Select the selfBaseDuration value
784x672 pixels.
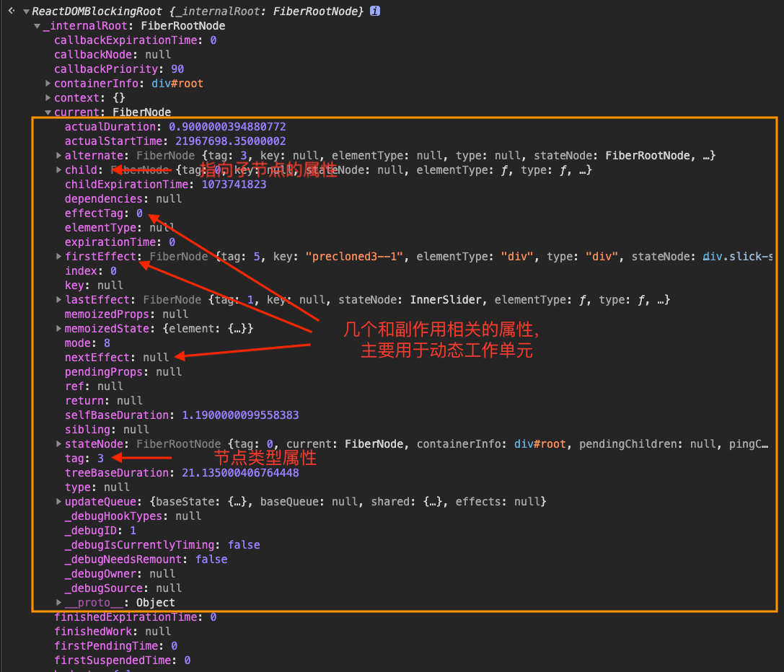pyautogui.click(x=240, y=415)
